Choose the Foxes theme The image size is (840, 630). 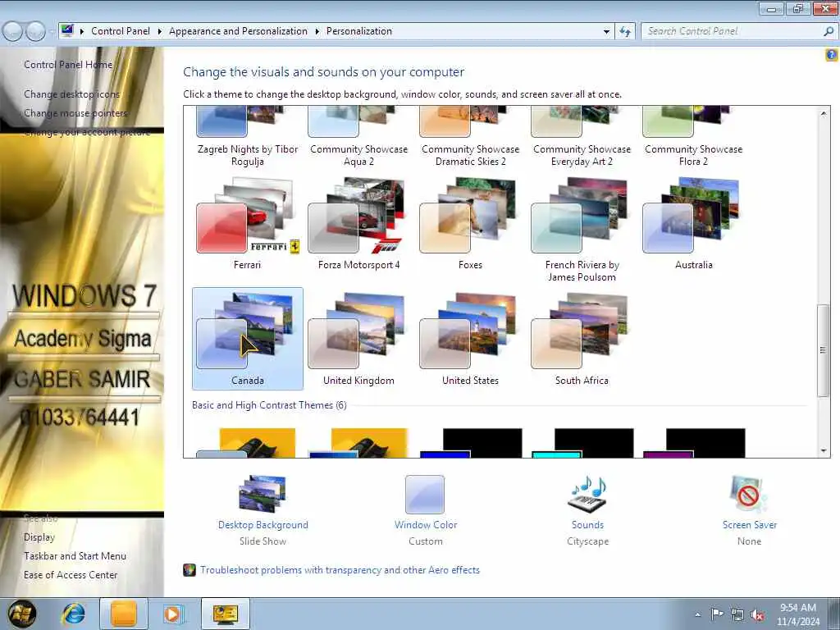pyautogui.click(x=470, y=223)
